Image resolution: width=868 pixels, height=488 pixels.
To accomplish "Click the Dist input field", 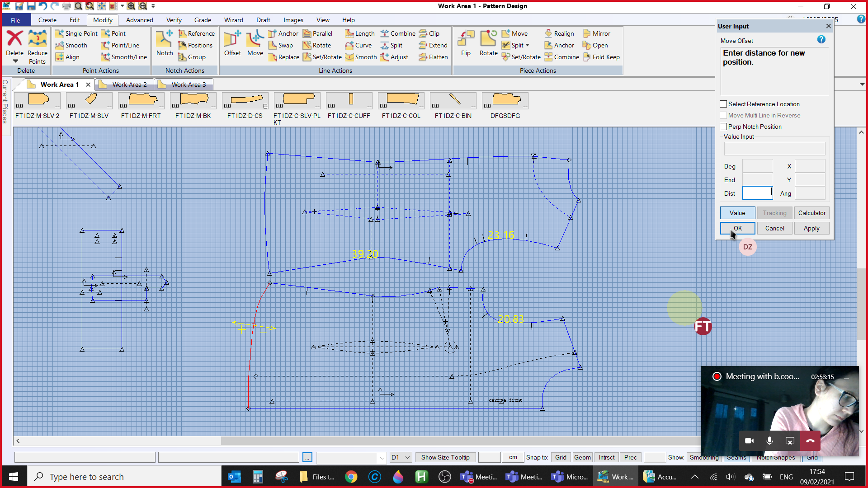I will coord(757,193).
